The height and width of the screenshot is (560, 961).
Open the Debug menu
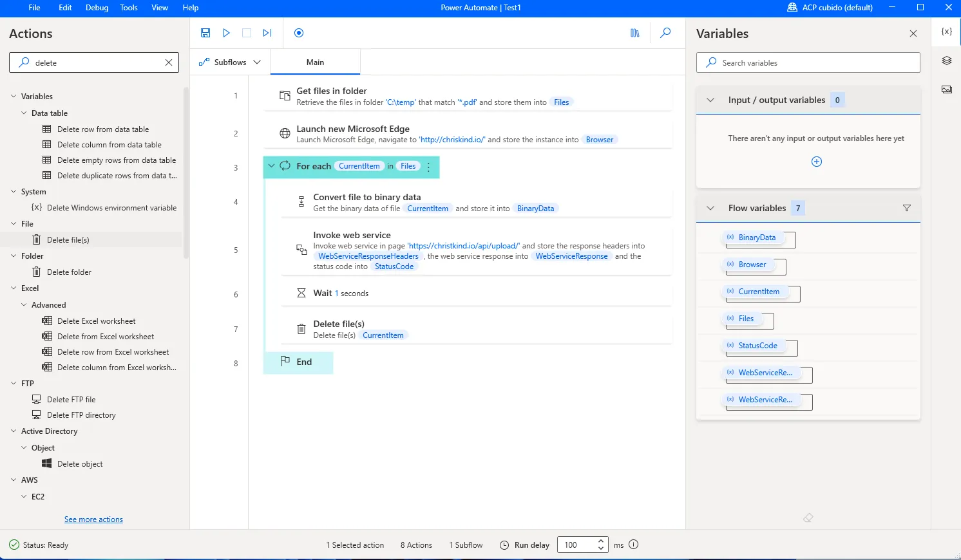pyautogui.click(x=97, y=8)
